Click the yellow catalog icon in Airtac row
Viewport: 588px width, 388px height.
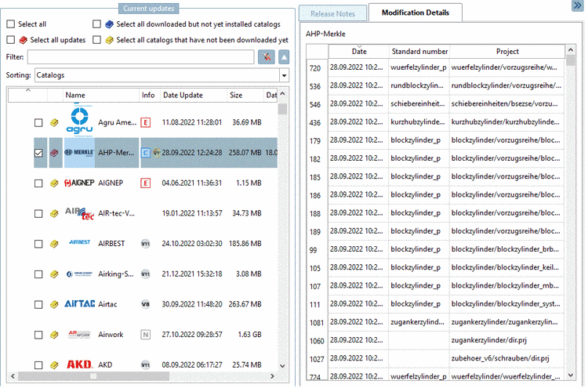(54, 304)
